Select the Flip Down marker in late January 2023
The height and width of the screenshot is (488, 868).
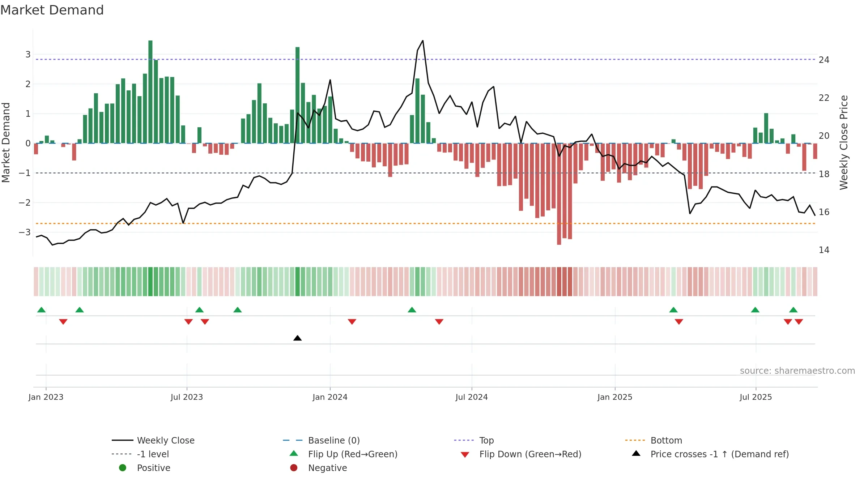tap(63, 322)
